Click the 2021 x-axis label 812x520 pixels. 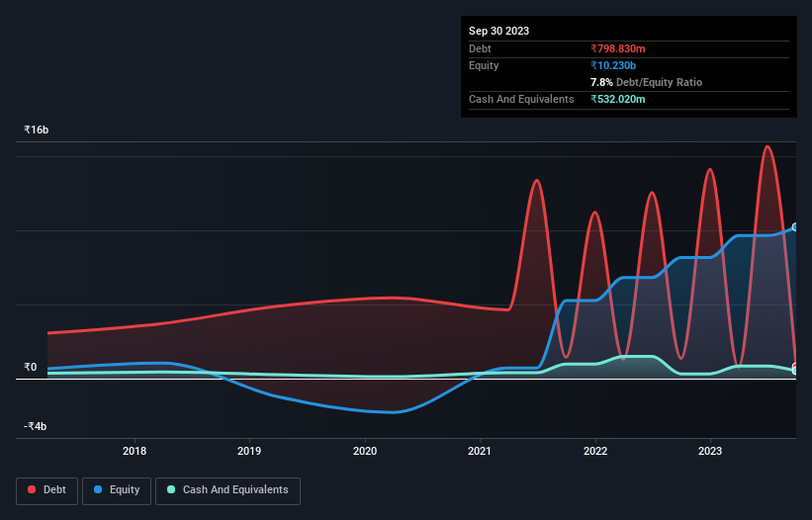[x=480, y=451]
